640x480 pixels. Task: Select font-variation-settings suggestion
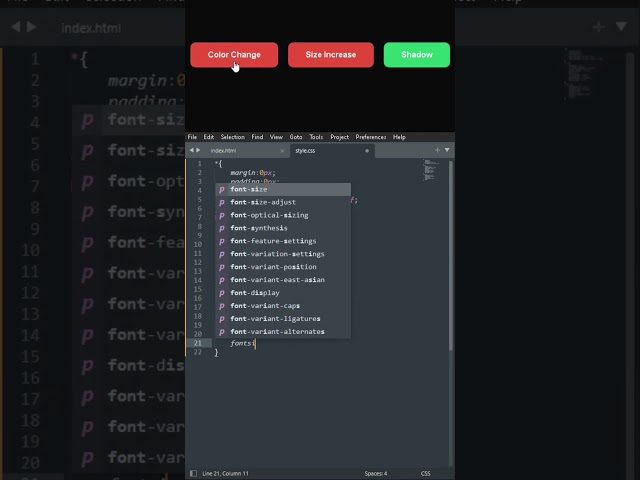pyautogui.click(x=283, y=254)
